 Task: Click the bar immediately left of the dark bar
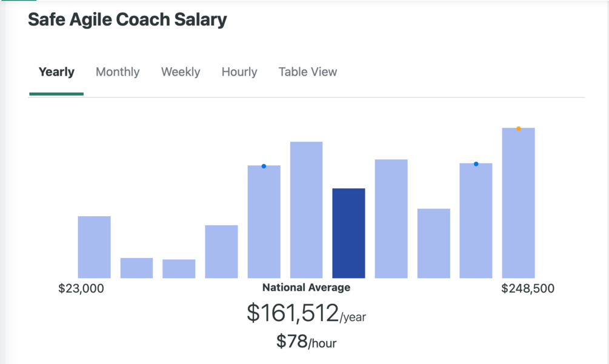pyautogui.click(x=306, y=210)
